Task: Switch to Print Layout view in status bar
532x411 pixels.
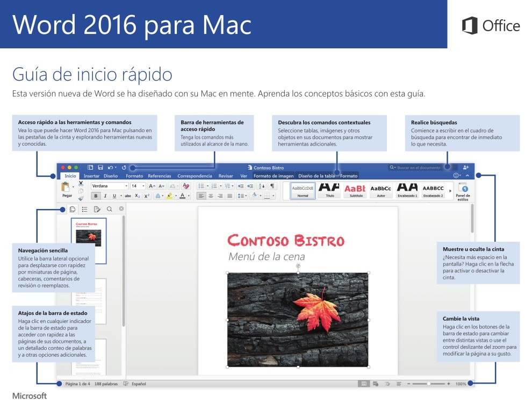Action: 364,384
